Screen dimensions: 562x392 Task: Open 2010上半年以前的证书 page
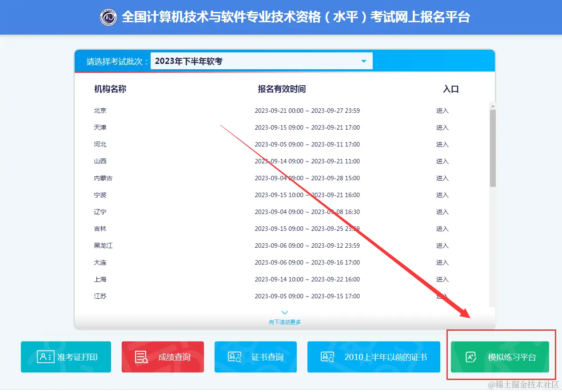pos(374,357)
